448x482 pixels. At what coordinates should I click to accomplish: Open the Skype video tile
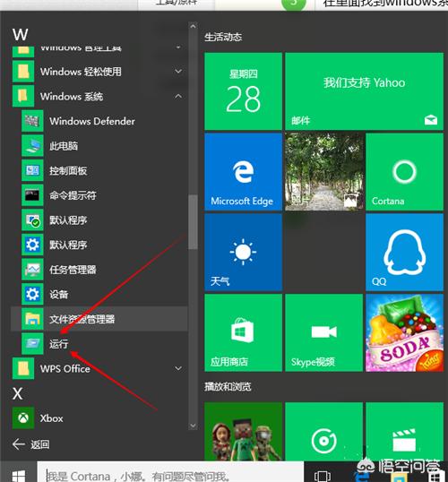(323, 333)
